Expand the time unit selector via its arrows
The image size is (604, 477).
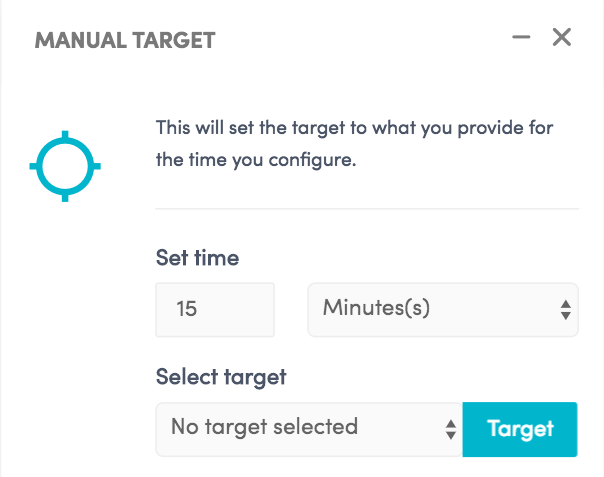[566, 310]
